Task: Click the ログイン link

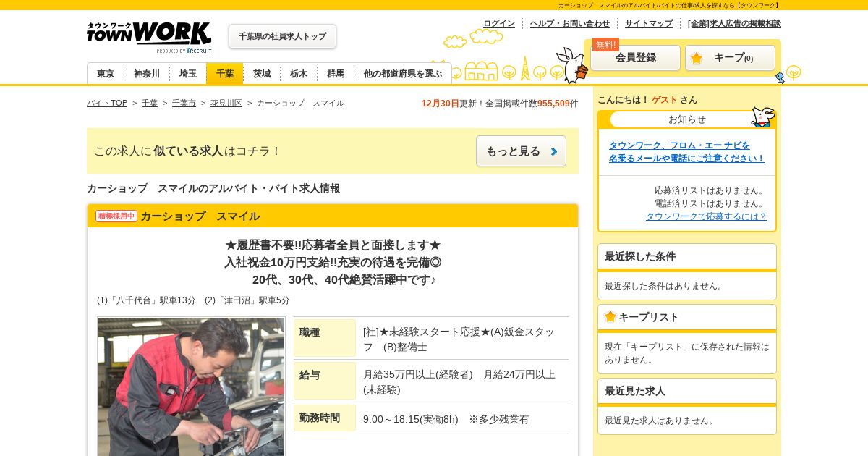Action: coord(499,23)
